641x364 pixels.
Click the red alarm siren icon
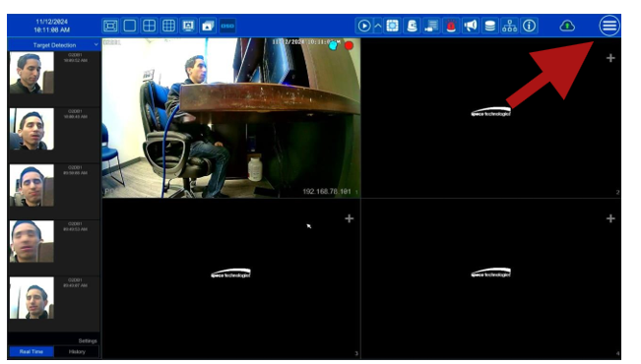(x=451, y=26)
